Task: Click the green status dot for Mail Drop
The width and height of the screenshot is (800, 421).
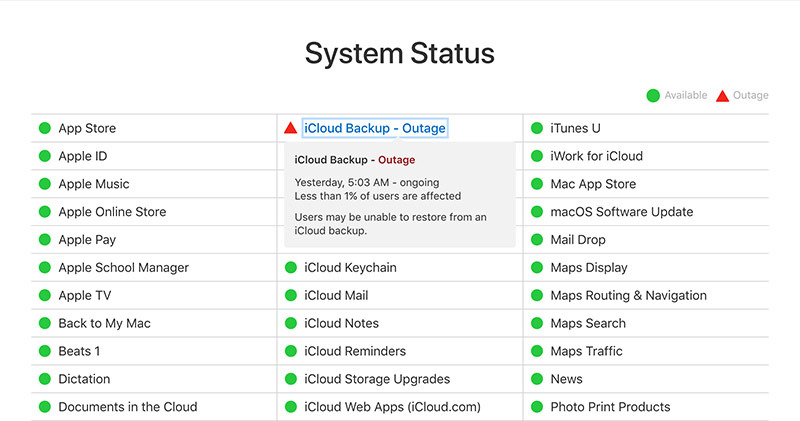Action: click(x=537, y=239)
